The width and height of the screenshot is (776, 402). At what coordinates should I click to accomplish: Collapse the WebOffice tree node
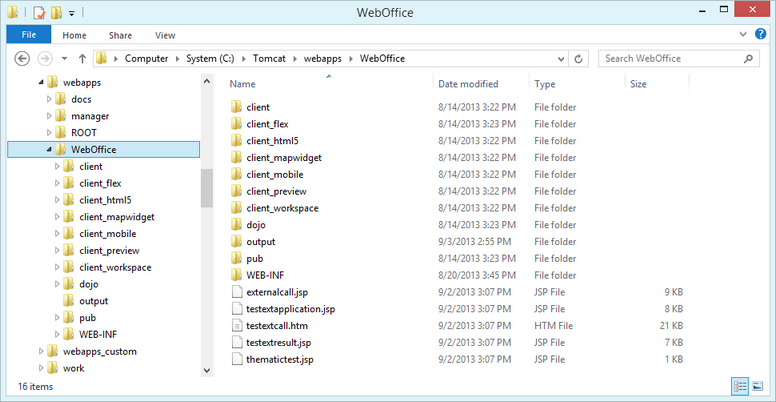pos(48,150)
